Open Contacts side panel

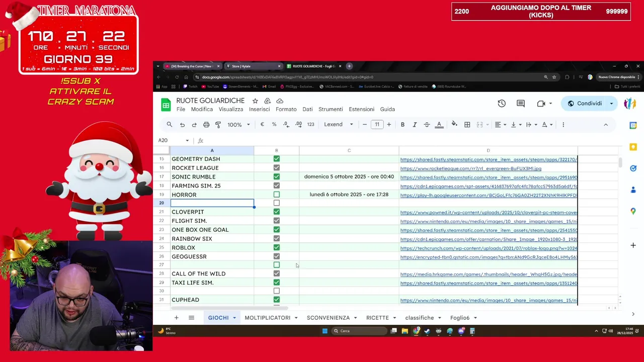click(x=633, y=190)
